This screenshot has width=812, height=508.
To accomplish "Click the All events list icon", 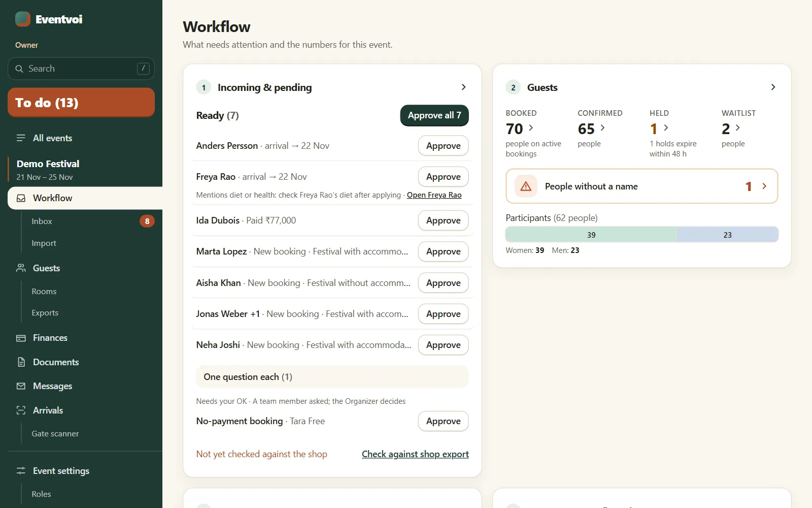I will pos(21,138).
